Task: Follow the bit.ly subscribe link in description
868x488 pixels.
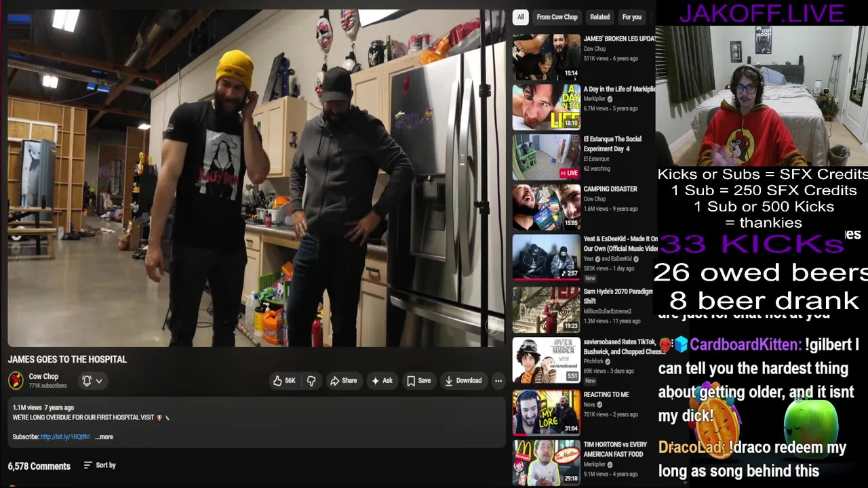Action: coord(65,437)
